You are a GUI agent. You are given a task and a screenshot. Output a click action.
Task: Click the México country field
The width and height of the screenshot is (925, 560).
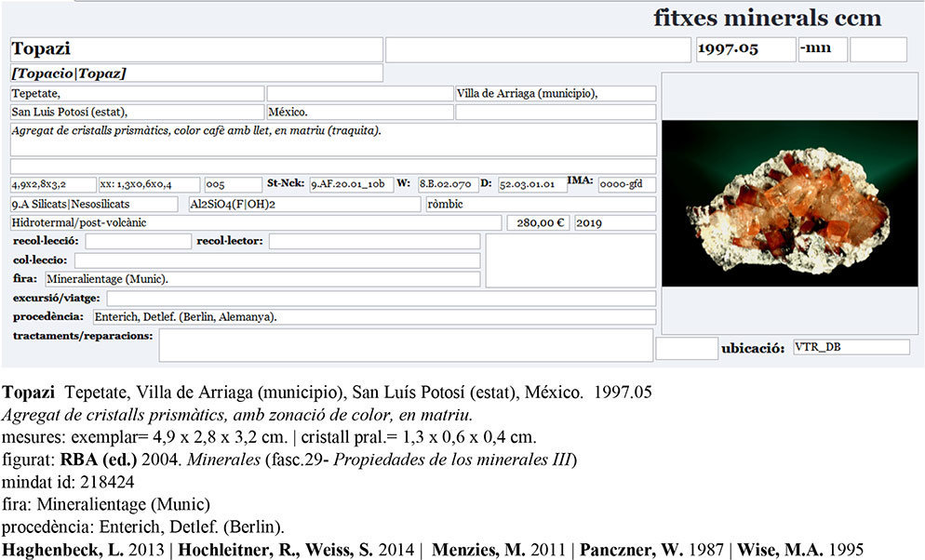point(358,112)
